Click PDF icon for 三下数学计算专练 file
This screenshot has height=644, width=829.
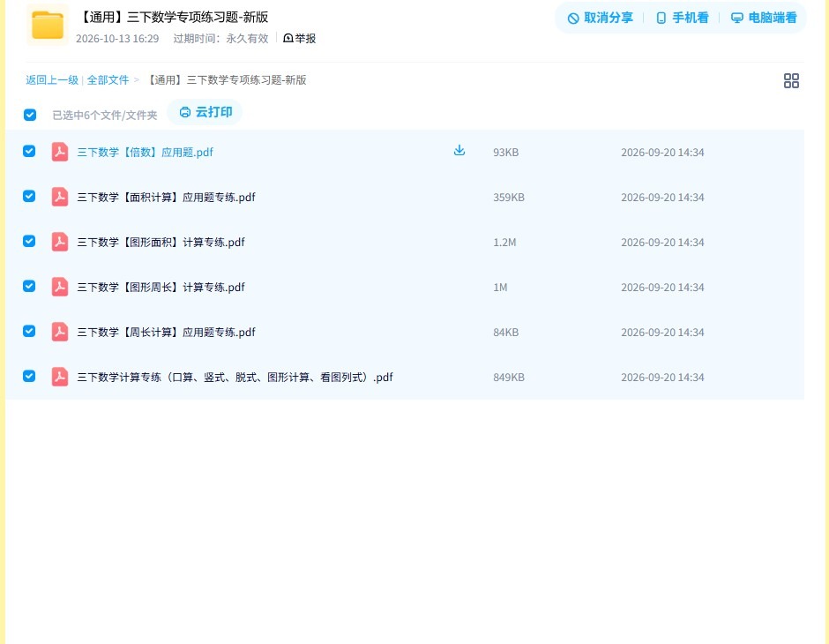pos(60,377)
